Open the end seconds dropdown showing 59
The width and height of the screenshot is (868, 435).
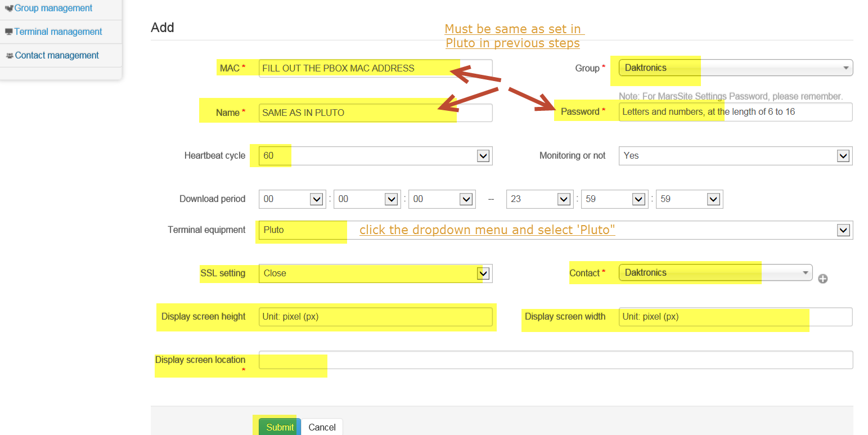tap(689, 199)
